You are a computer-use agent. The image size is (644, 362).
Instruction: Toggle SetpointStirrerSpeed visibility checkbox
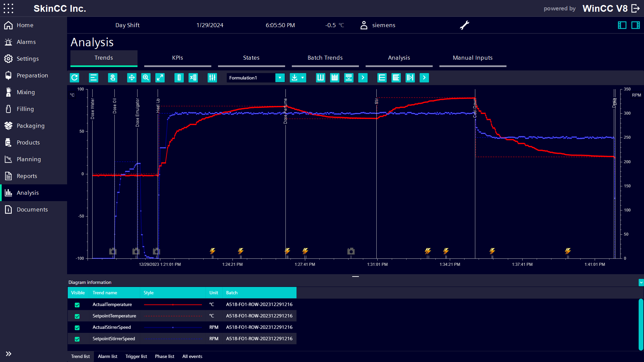(x=77, y=339)
